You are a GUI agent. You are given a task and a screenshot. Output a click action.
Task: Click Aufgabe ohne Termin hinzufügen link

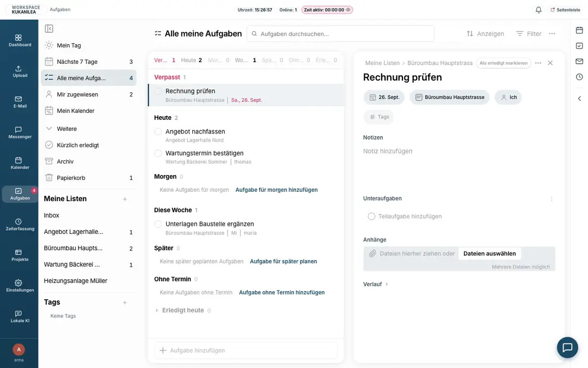[281, 293]
